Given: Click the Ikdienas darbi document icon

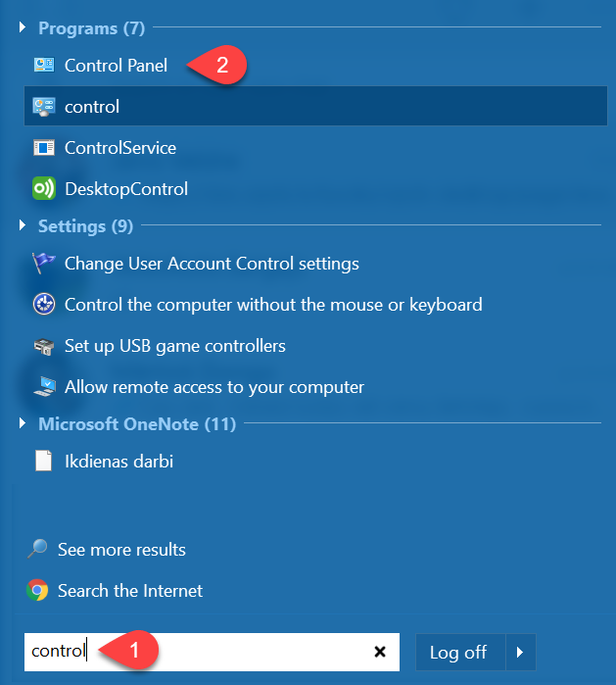Looking at the screenshot, I should tap(43, 461).
